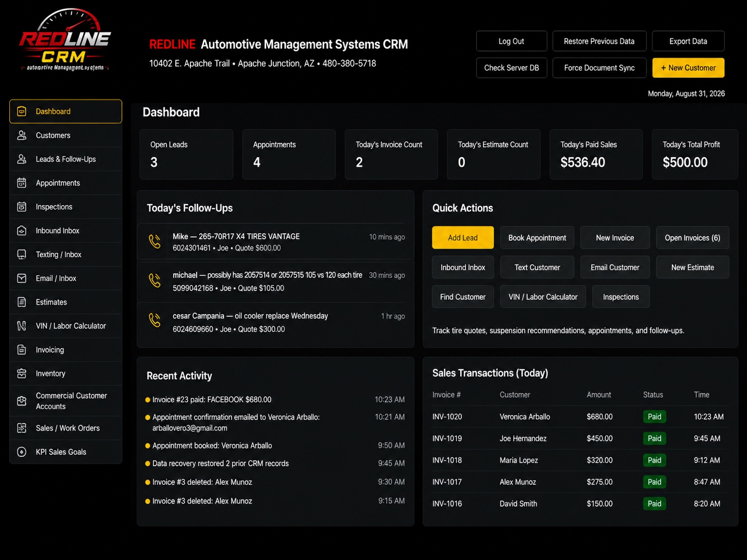747x560 pixels.
Task: Click the KPI Sales Goals icon
Action: click(22, 452)
